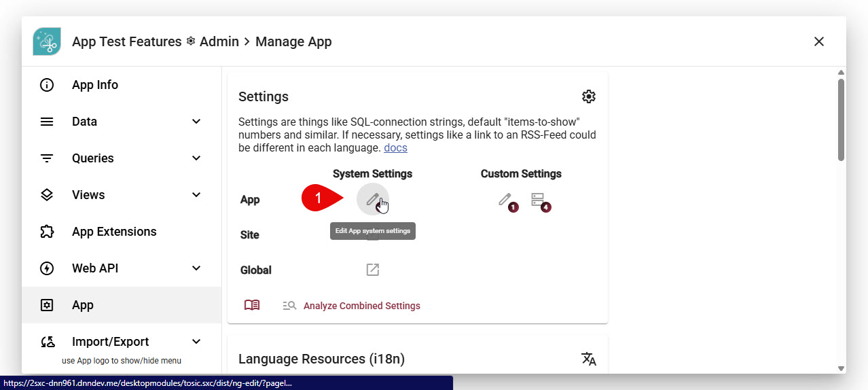Expand the Views submenu chevron
868x390 pixels.
tap(196, 195)
